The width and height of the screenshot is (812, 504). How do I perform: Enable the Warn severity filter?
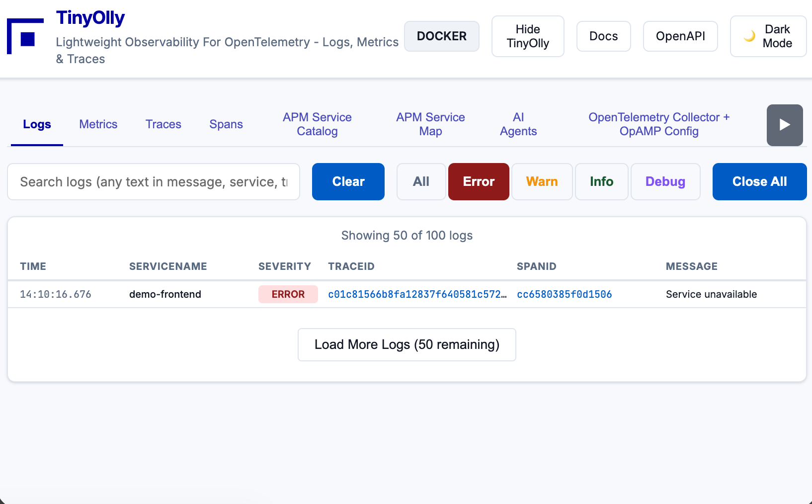(x=542, y=181)
